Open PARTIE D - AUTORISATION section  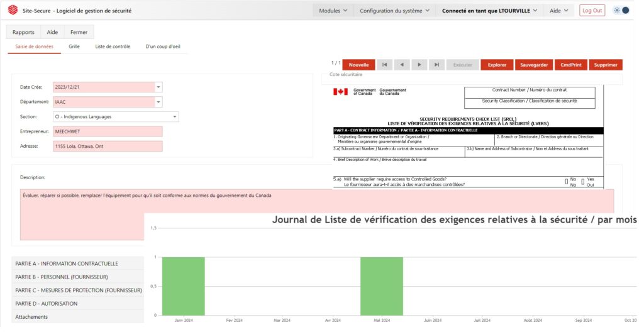pyautogui.click(x=78, y=303)
